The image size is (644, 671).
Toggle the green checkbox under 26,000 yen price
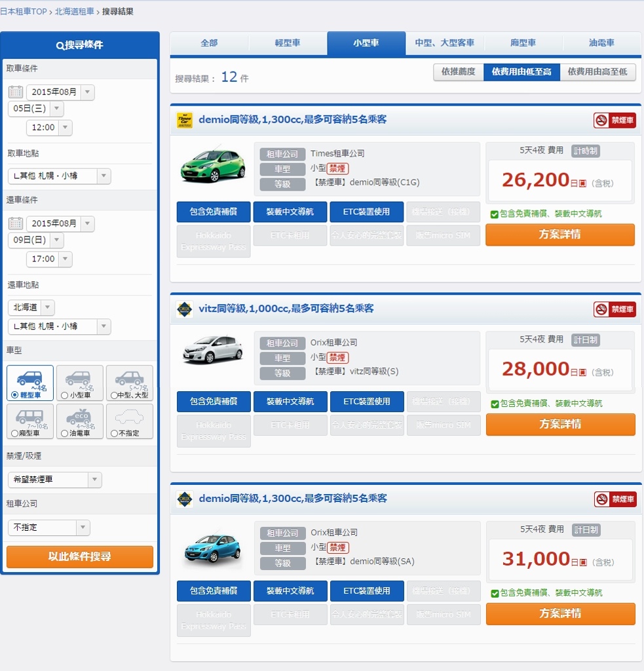click(494, 214)
